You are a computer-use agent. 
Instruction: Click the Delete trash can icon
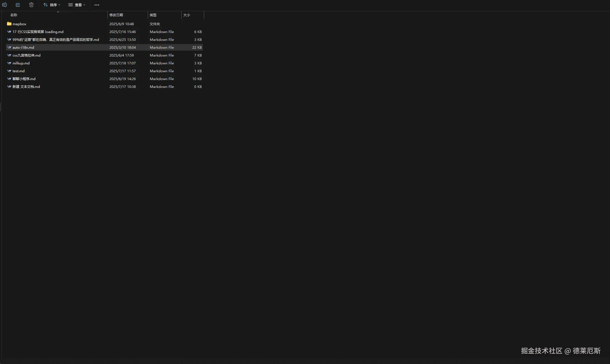[x=31, y=5]
